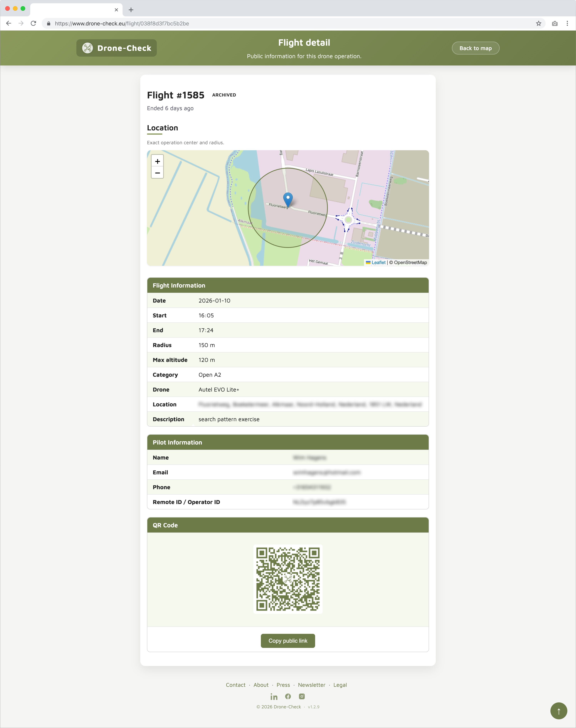The image size is (576, 728).
Task: Zoom in on the map
Action: click(x=157, y=161)
